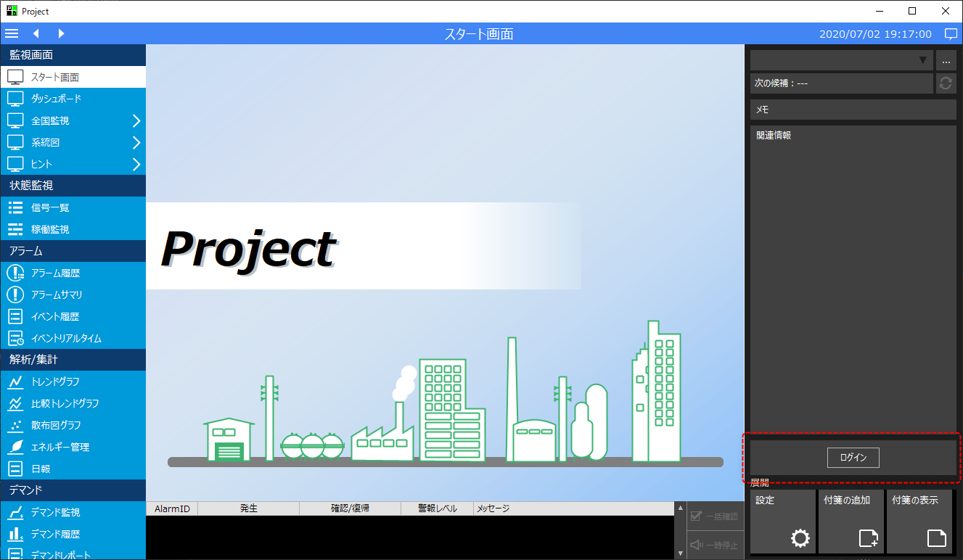The width and height of the screenshot is (963, 560).
Task: Expand the 全国監視 submenu chevron
Action: [x=136, y=120]
